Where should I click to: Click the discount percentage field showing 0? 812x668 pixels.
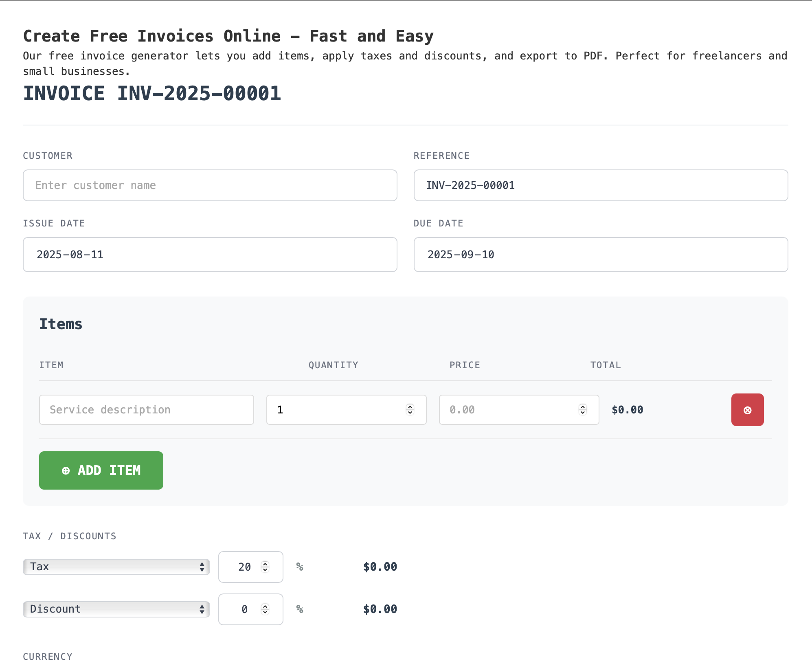point(251,609)
